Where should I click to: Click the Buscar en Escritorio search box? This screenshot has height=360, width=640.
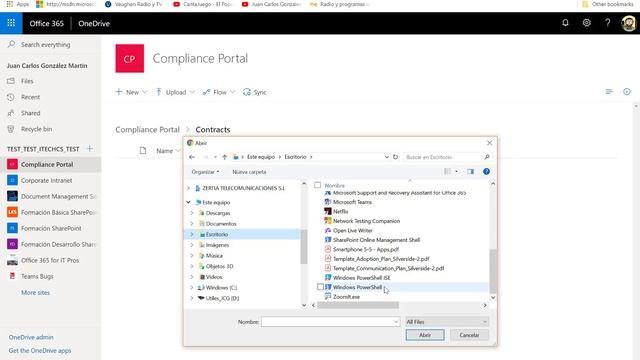coord(447,157)
